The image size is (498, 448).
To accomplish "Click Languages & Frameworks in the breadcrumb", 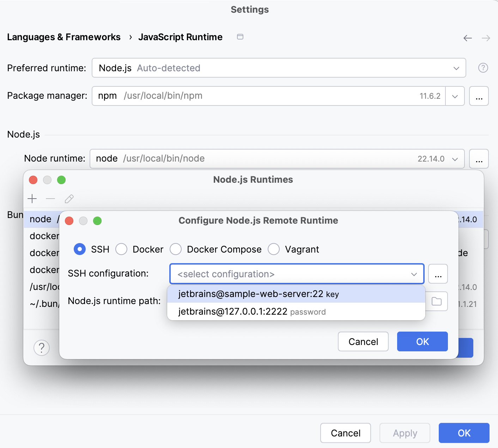I will point(64,37).
